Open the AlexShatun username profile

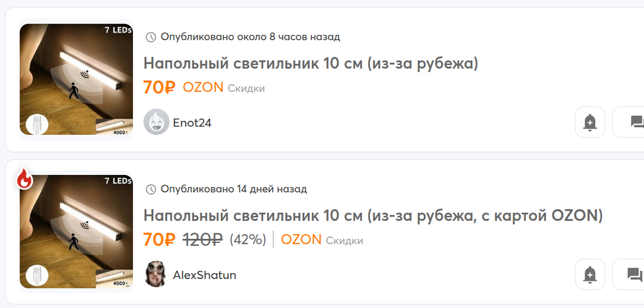[x=204, y=275]
